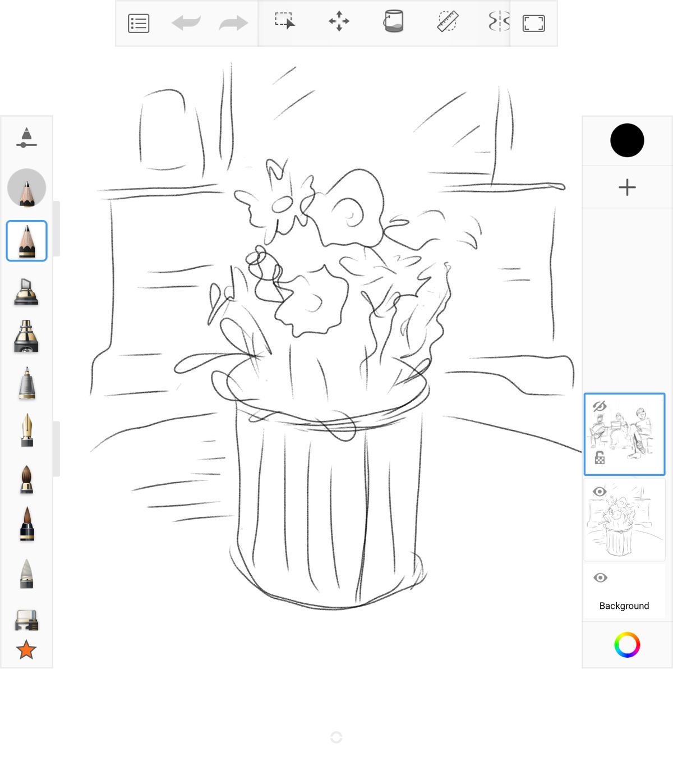Open the black current color swatch

click(627, 140)
